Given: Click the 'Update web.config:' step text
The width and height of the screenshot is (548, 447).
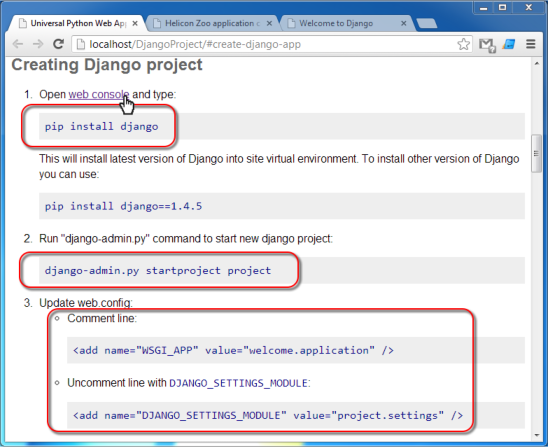Looking at the screenshot, I should 86,303.
